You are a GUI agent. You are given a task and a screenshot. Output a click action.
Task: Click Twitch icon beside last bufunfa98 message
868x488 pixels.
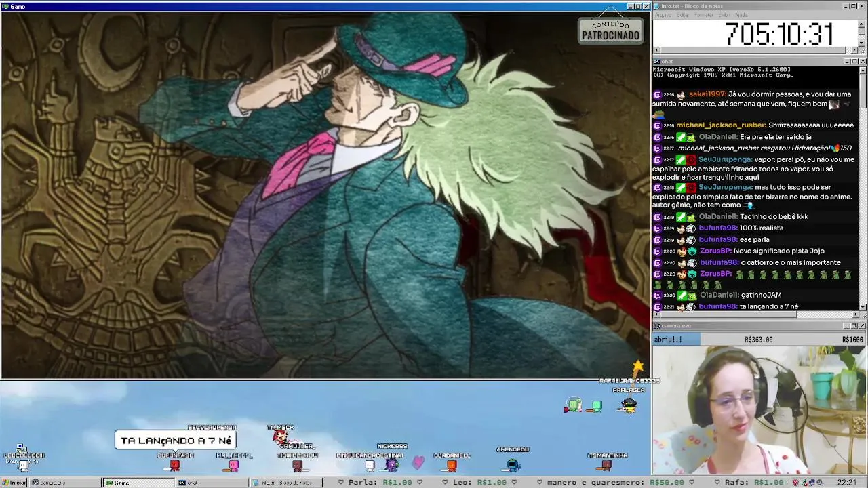(657, 307)
